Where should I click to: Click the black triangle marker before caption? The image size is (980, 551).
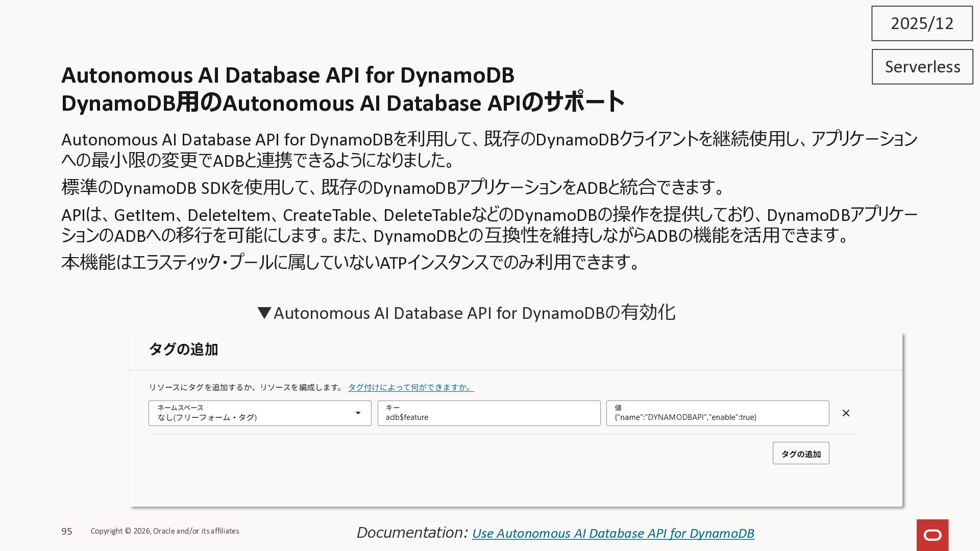[x=264, y=313]
